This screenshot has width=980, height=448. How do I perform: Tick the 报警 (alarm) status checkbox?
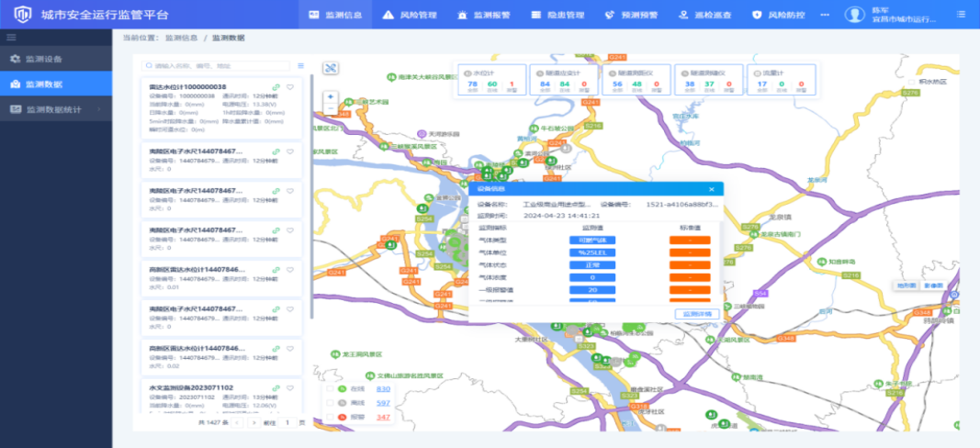click(x=331, y=418)
